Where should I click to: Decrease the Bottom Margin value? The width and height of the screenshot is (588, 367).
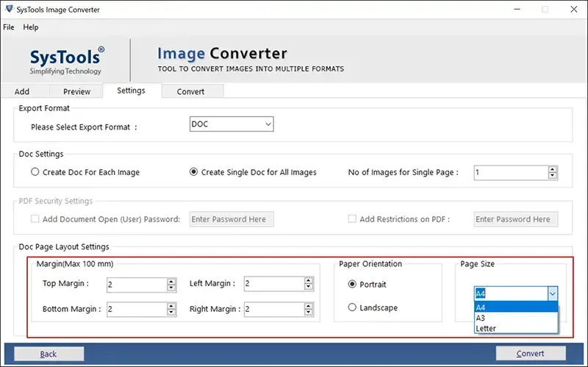click(x=171, y=313)
